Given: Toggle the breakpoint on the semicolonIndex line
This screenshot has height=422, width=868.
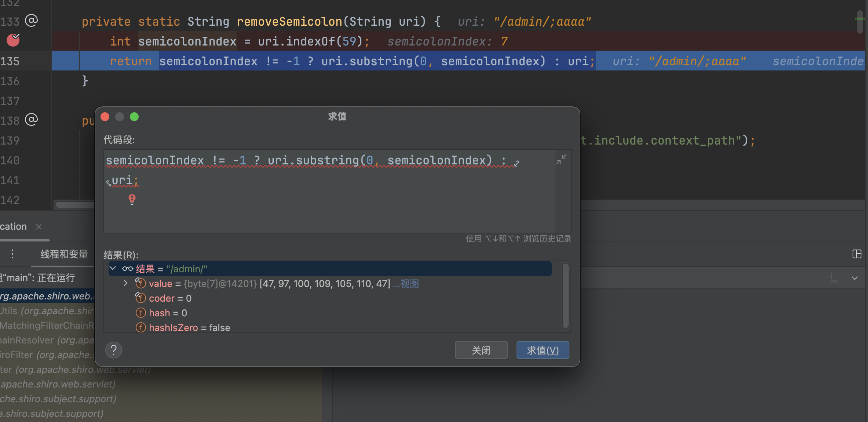Looking at the screenshot, I should [x=13, y=40].
